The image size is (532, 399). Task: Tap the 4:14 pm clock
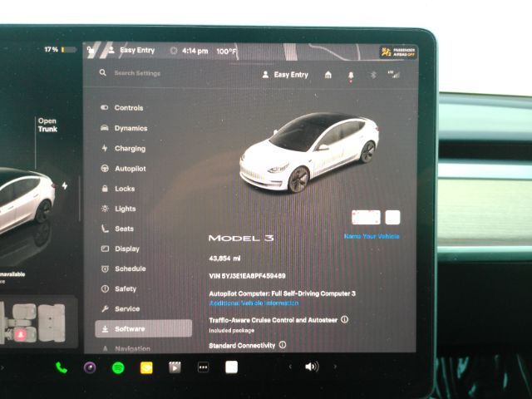click(195, 51)
